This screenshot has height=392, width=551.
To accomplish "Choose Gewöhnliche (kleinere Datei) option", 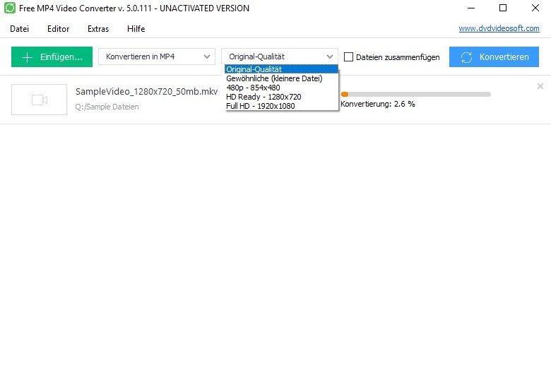I will (281, 78).
